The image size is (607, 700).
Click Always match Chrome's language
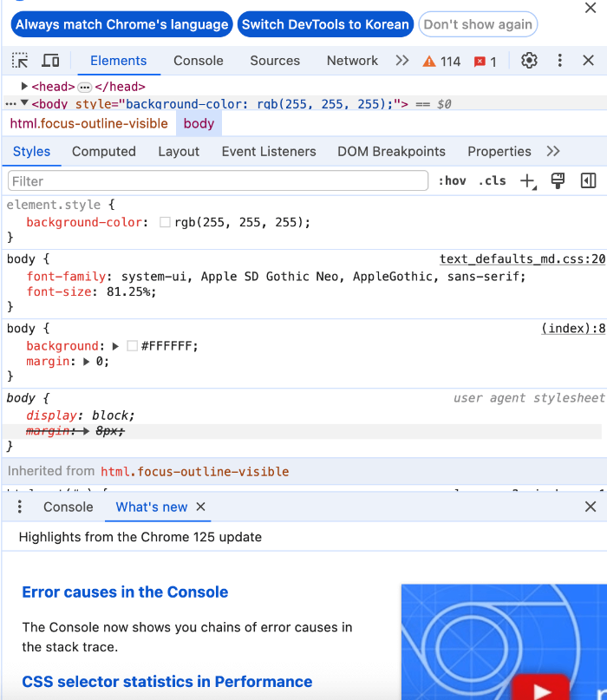click(x=121, y=24)
